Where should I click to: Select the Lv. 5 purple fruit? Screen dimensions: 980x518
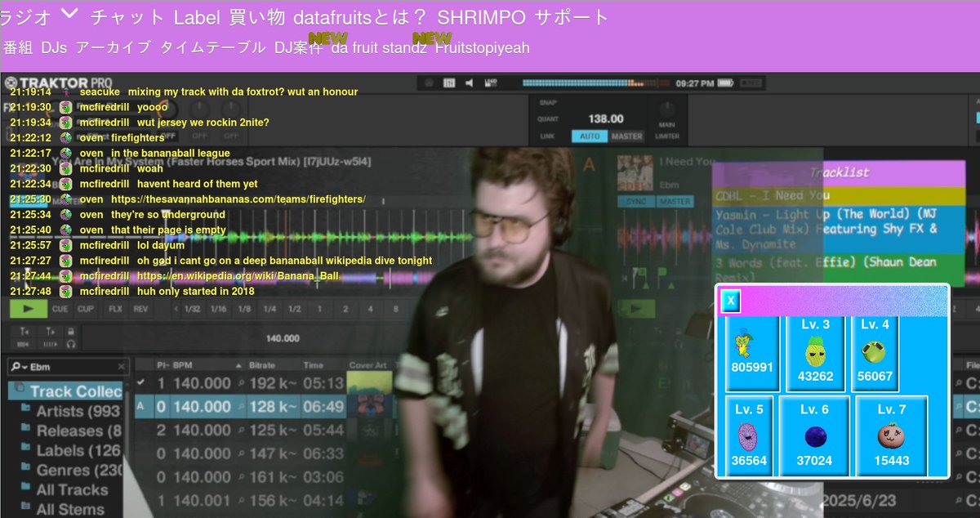749,435
